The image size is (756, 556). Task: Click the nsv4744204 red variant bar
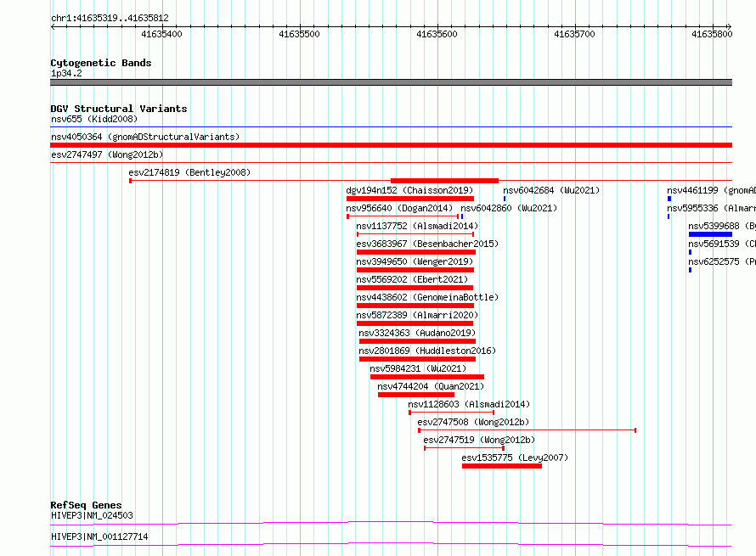(416, 395)
